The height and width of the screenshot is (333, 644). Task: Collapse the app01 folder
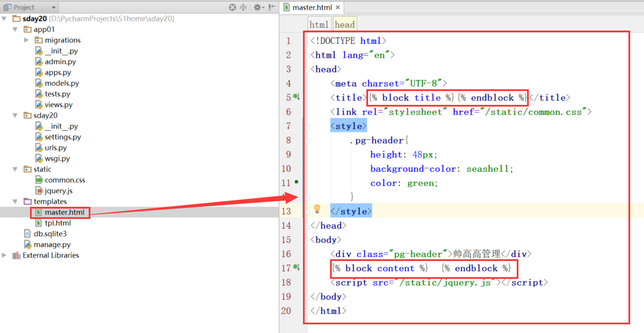16,29
